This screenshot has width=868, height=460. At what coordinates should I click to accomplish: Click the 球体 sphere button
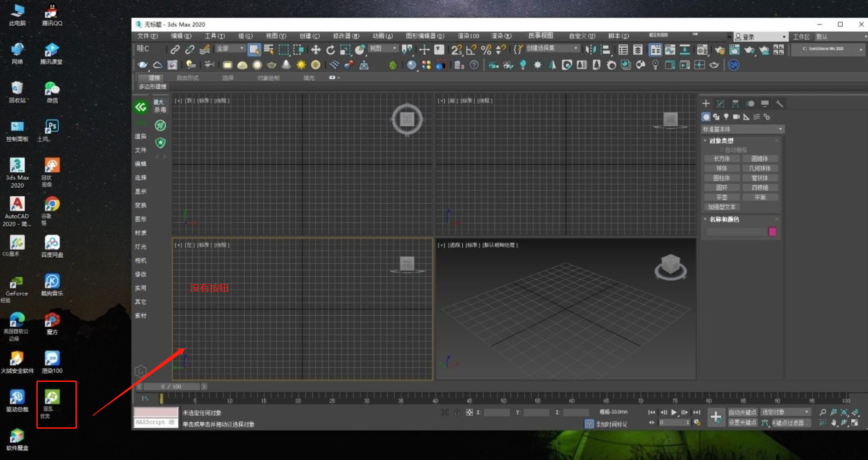pos(722,168)
